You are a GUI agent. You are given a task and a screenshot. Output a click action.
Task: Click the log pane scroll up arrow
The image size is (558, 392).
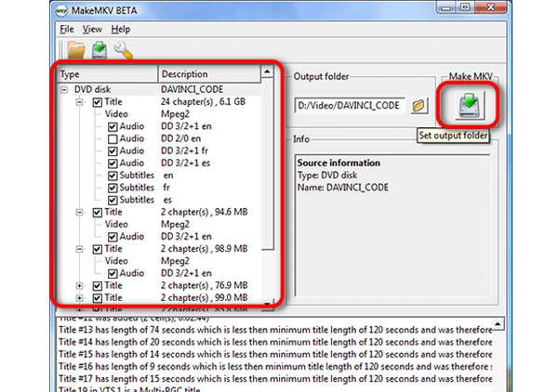(498, 324)
